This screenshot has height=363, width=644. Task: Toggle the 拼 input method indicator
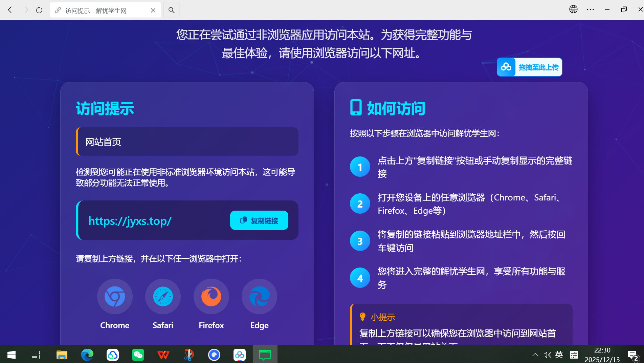coord(574,355)
